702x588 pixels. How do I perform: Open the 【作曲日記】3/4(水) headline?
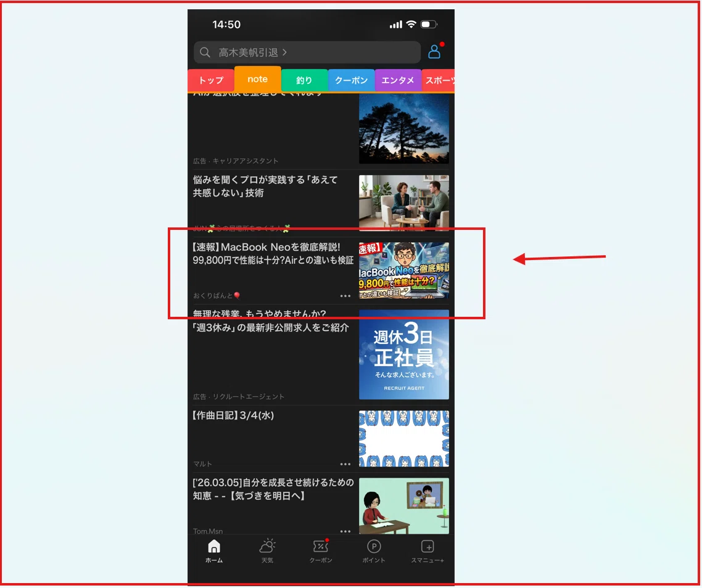233,415
